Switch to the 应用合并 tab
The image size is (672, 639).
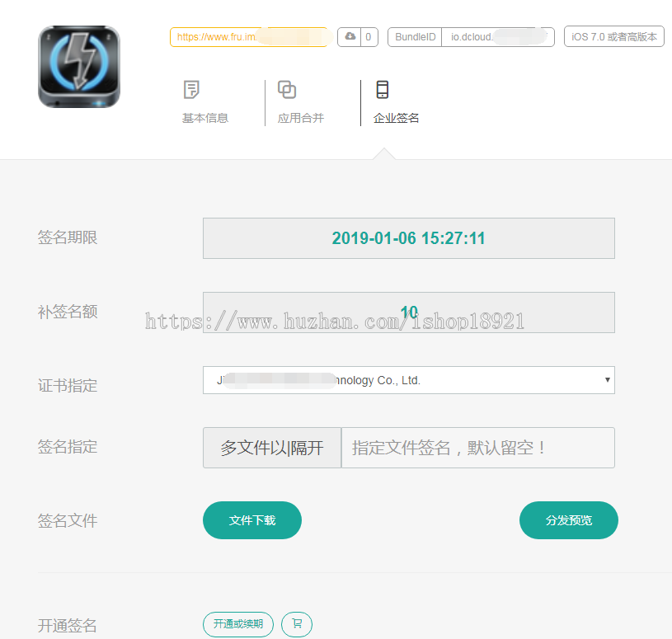[300, 118]
